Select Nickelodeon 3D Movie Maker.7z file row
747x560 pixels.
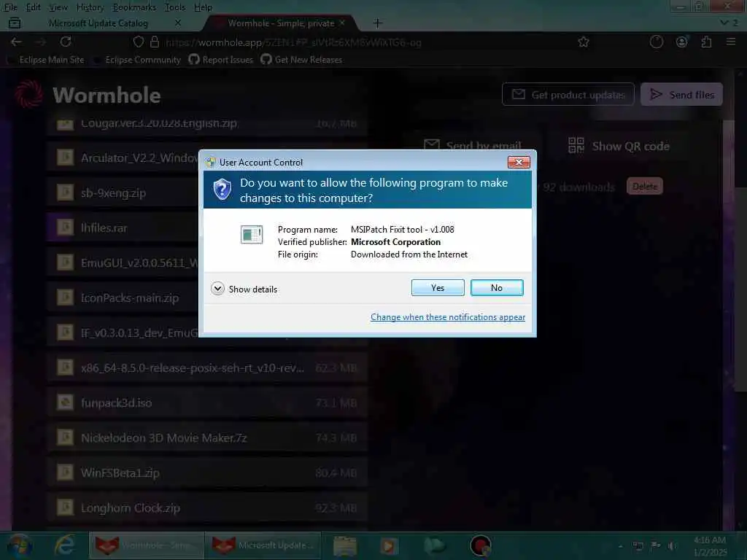point(206,437)
